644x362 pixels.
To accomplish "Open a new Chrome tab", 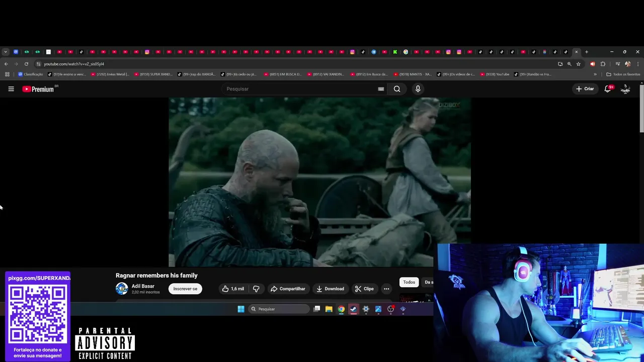I will (587, 52).
